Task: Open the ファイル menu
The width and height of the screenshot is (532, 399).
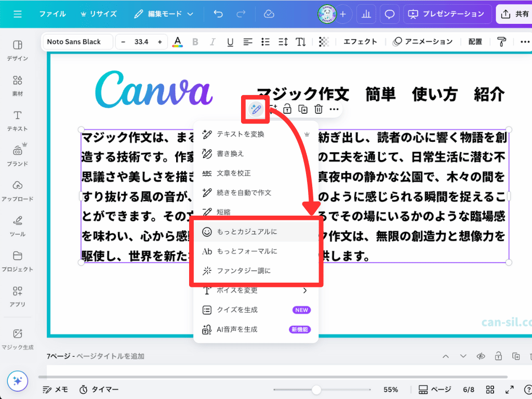Action: (x=52, y=14)
